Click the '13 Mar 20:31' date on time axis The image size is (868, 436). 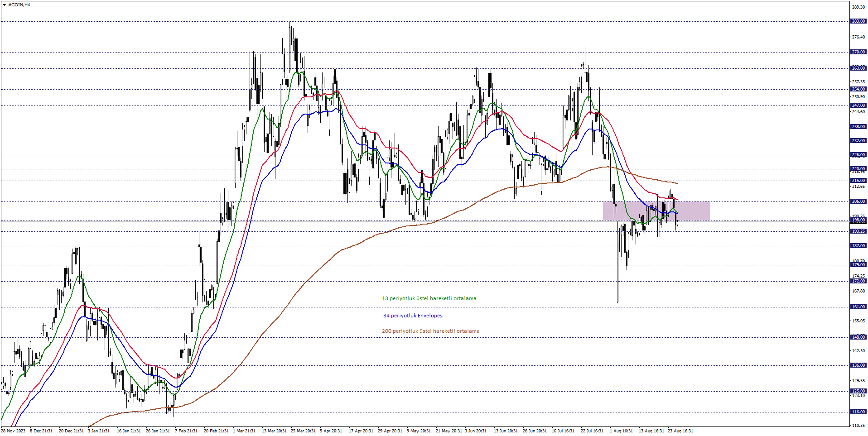tap(274, 431)
